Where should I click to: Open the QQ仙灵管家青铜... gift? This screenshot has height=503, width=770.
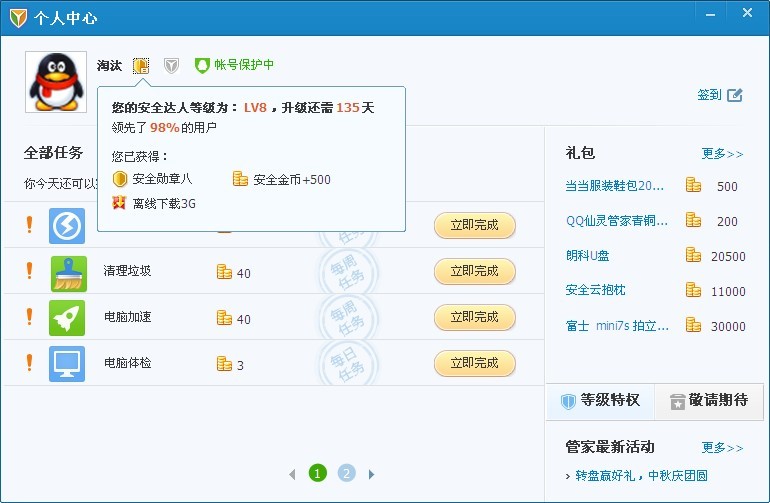[617, 221]
